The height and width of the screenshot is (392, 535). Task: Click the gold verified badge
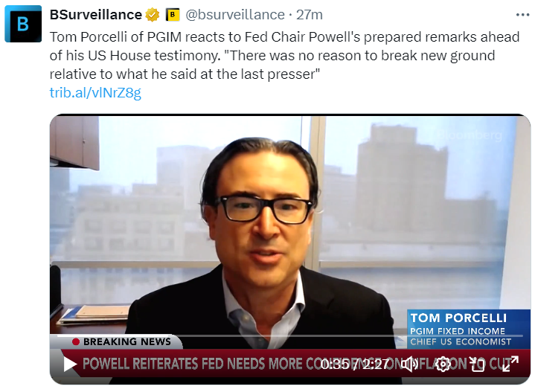(153, 15)
